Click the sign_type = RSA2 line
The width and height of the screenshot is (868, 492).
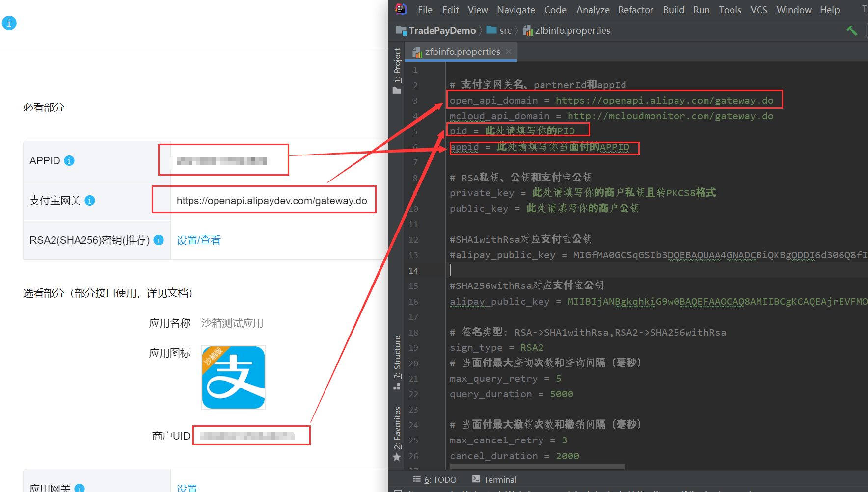coord(497,347)
